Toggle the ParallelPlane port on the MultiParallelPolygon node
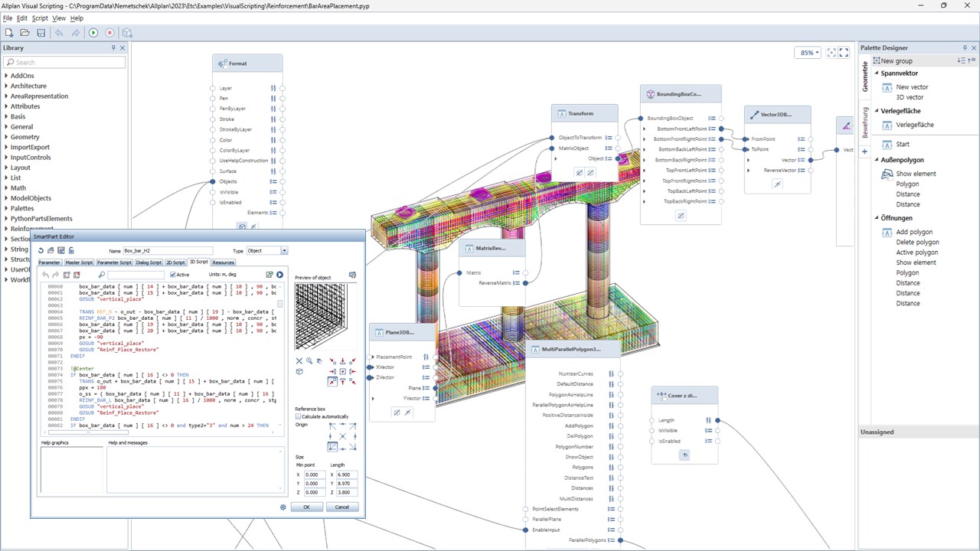The width and height of the screenshot is (980, 551). click(525, 520)
